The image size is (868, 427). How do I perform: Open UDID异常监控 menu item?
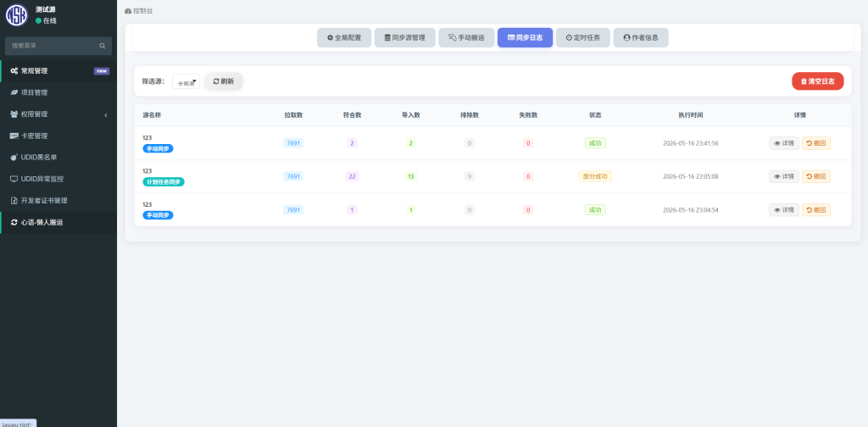(58, 179)
